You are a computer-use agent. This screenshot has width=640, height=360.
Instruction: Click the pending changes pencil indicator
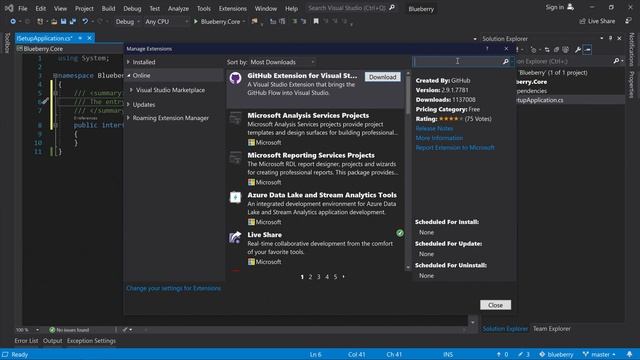coord(524,354)
